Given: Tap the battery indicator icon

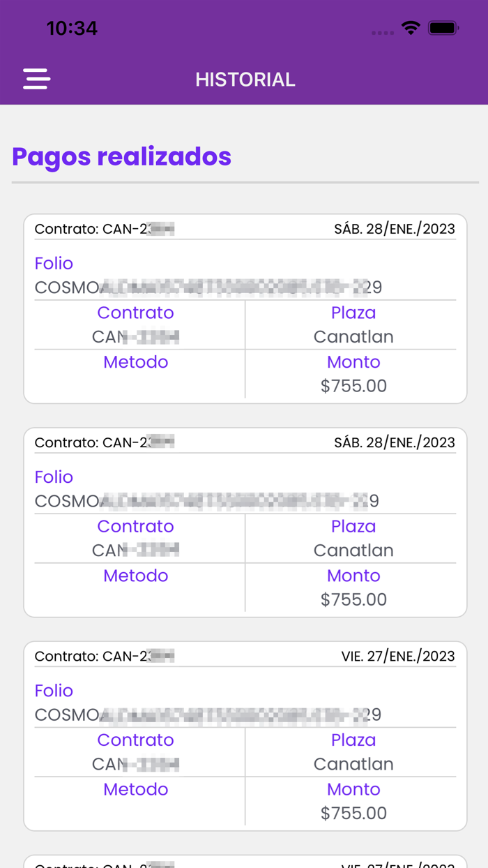Looking at the screenshot, I should pos(444,28).
